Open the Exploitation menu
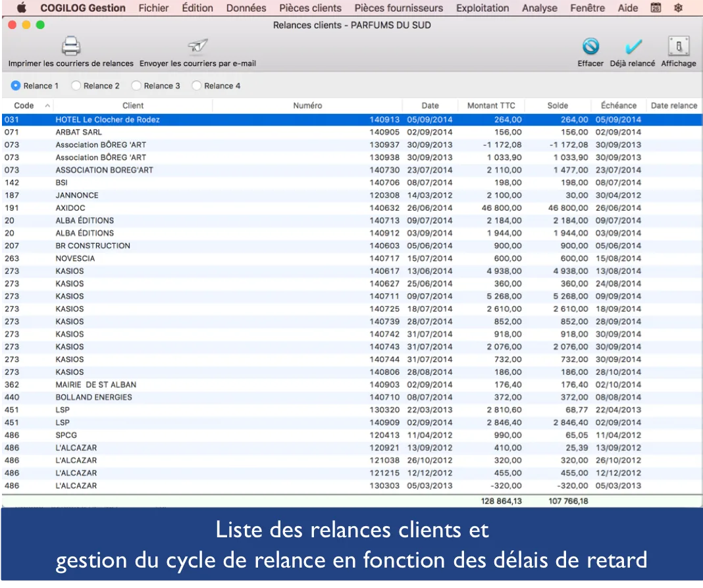The height and width of the screenshot is (588, 703). point(482,8)
